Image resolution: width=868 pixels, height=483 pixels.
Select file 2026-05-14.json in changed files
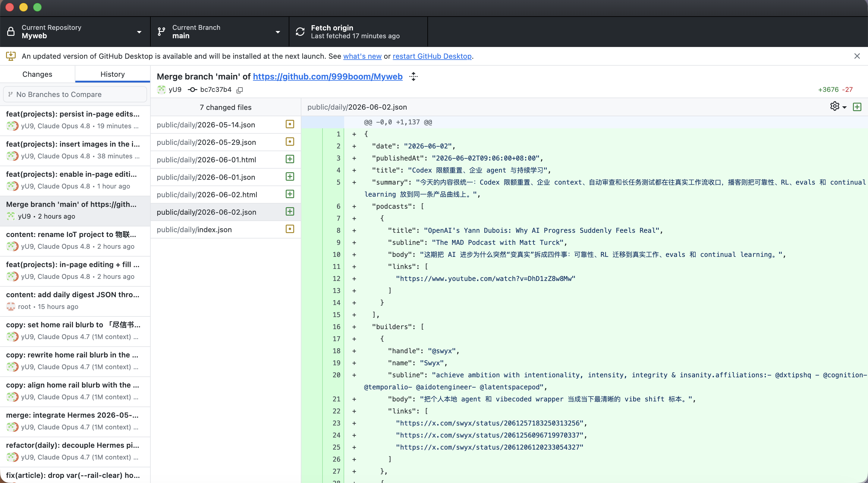[x=225, y=125]
